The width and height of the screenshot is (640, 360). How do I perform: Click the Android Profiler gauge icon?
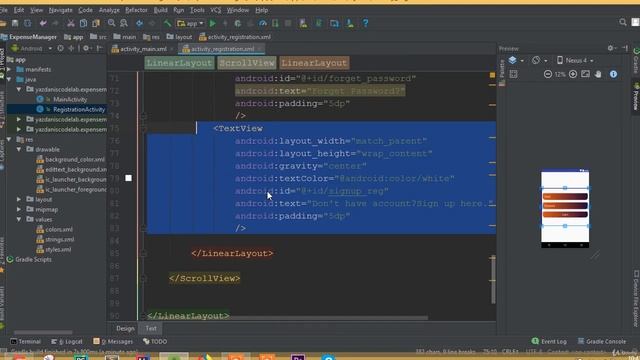click(262, 24)
